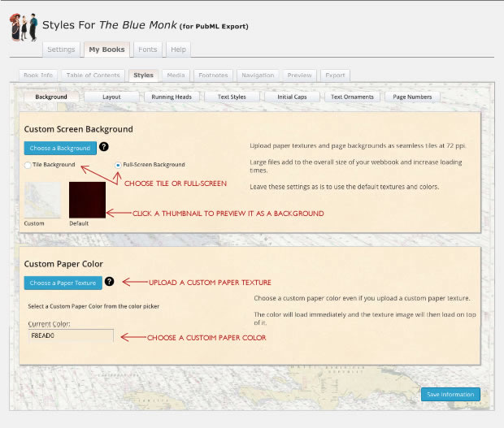The image size is (504, 428).
Task: Open help icon beside Choose a Paper Texture
Action: point(110,282)
